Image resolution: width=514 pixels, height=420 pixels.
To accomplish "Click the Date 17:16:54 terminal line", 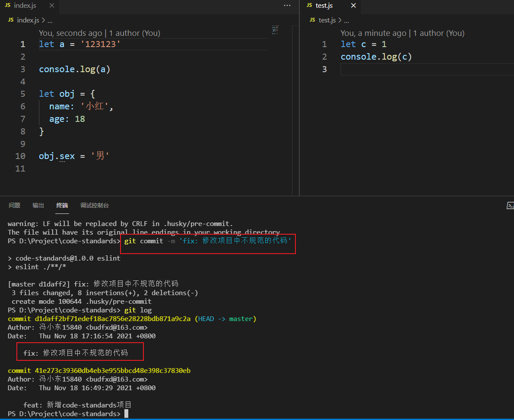I will pyautogui.click(x=82, y=336).
